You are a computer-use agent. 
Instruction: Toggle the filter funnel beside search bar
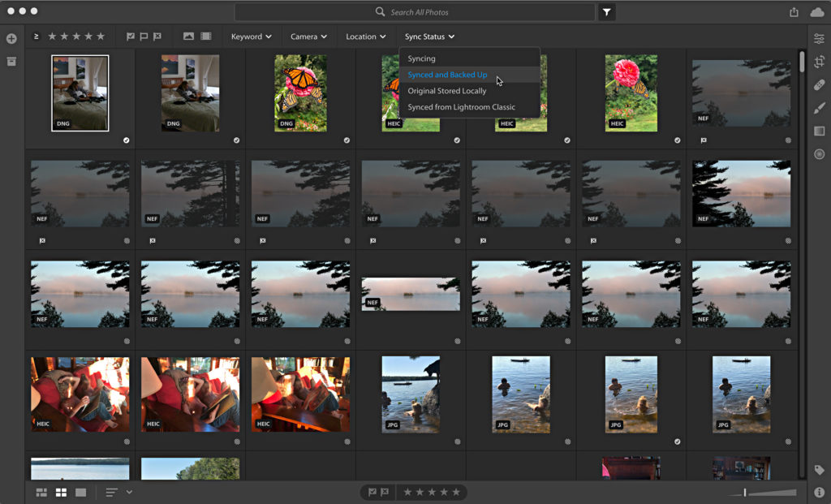click(x=605, y=11)
